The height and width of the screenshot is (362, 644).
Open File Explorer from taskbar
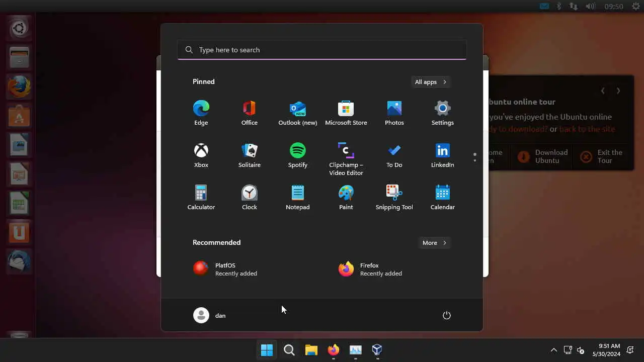(311, 350)
